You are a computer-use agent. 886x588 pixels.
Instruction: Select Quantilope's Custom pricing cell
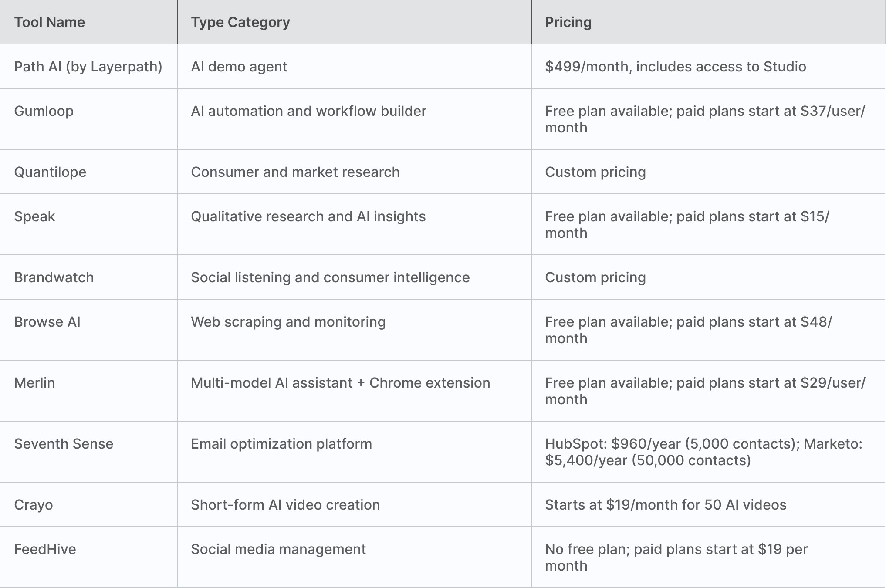click(x=595, y=172)
